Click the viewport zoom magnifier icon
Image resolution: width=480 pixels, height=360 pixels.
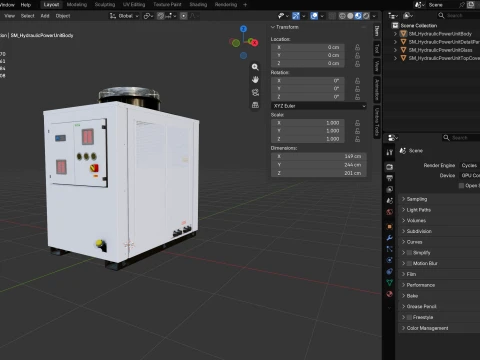coord(255,67)
